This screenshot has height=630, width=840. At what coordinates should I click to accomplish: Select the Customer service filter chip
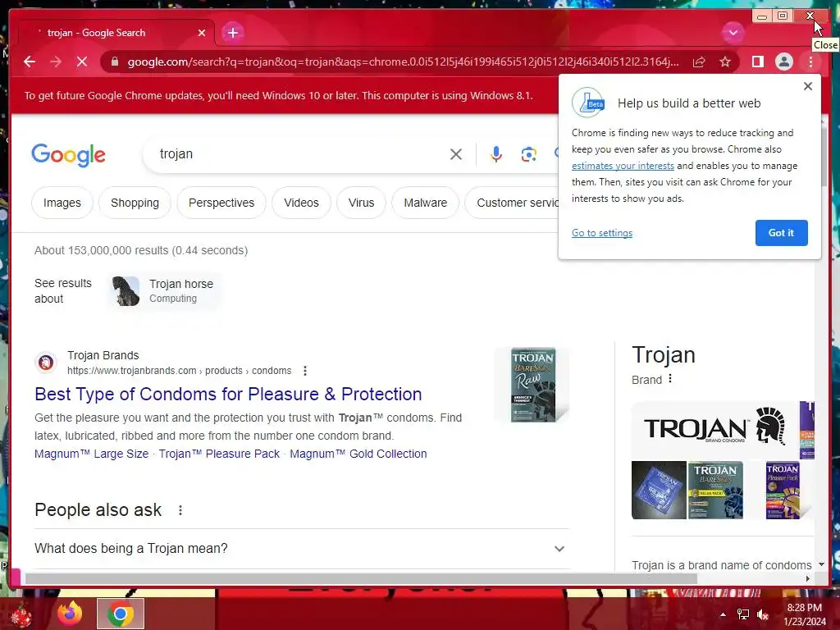(512, 203)
